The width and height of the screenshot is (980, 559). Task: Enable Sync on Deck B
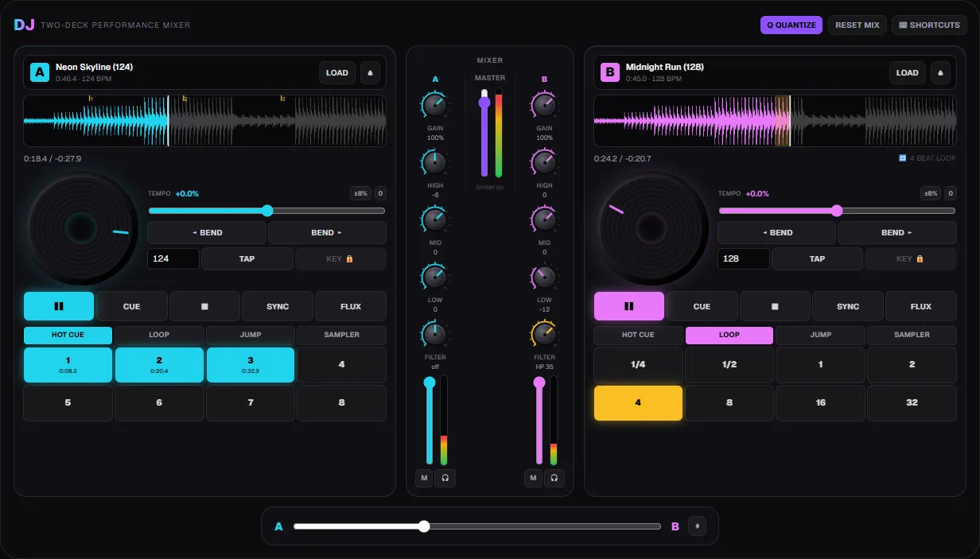848,306
